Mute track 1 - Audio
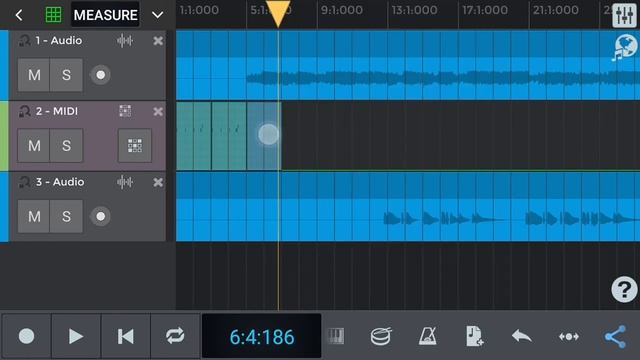Image resolution: width=640 pixels, height=360 pixels. point(34,75)
